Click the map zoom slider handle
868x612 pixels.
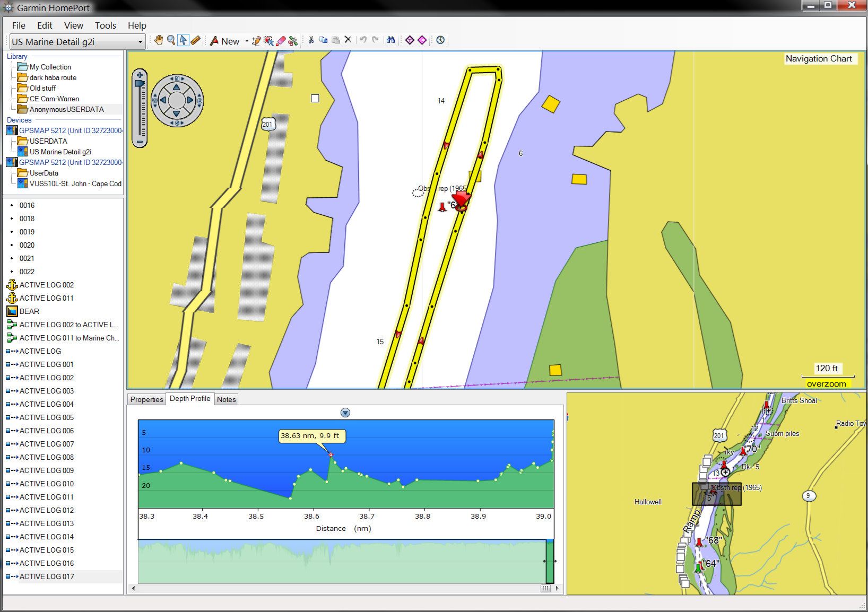coord(140,83)
